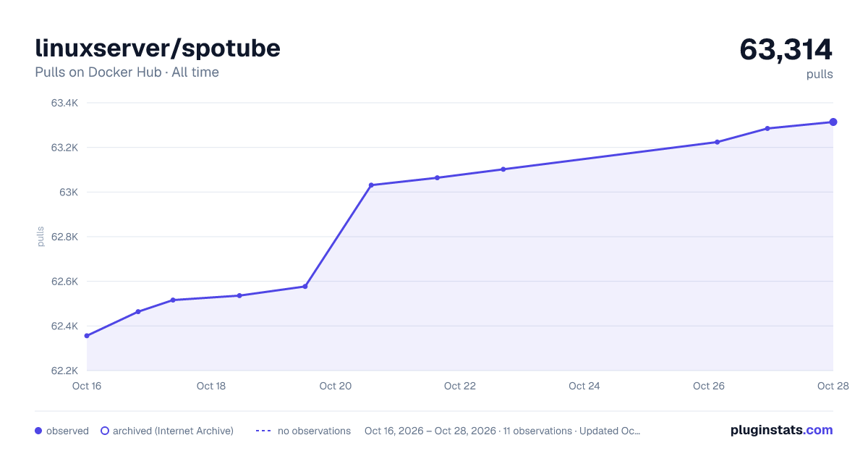Click the 62.6K y-axis label
Image resolution: width=868 pixels, height=456 pixels.
click(64, 282)
